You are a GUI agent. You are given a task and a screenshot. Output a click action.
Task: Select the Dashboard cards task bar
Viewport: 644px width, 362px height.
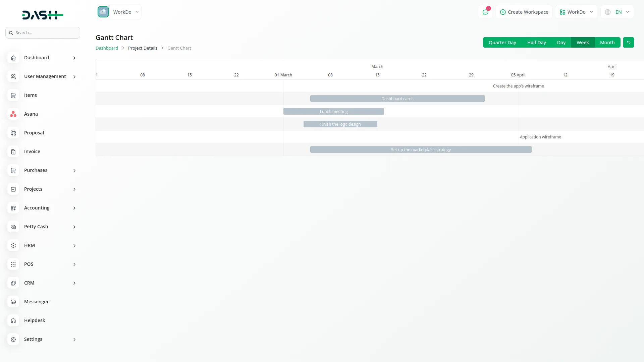click(397, 99)
